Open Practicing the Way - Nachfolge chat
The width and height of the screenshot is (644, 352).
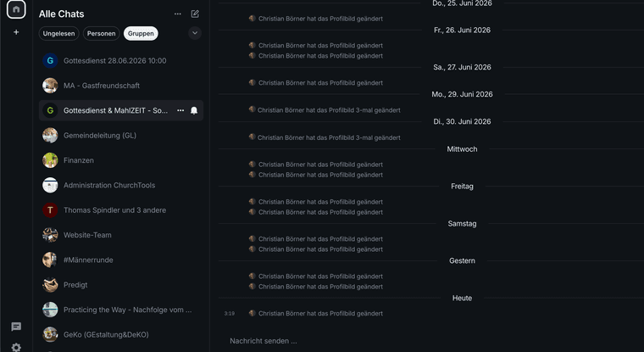point(121,310)
